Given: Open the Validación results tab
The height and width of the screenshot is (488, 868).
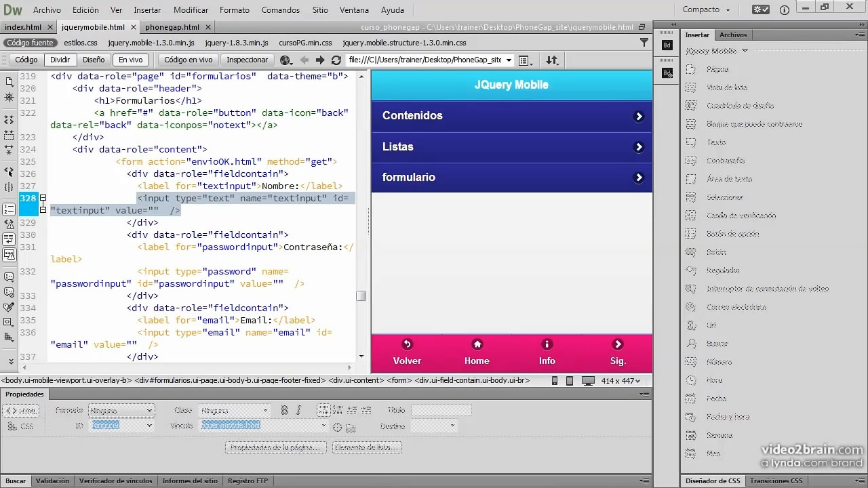Looking at the screenshot, I should (x=52, y=481).
